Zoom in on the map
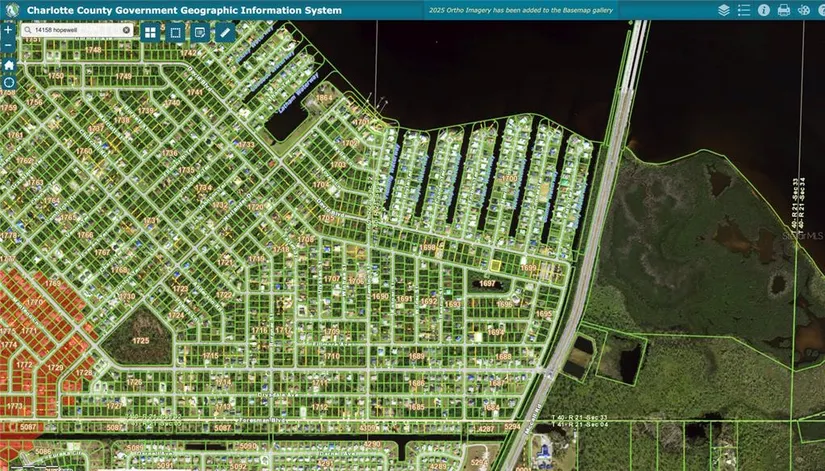This screenshot has height=471, width=825. tap(9, 31)
